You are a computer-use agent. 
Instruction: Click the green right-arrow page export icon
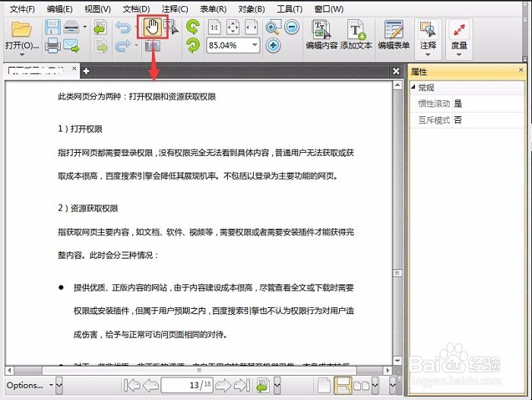tap(101, 46)
